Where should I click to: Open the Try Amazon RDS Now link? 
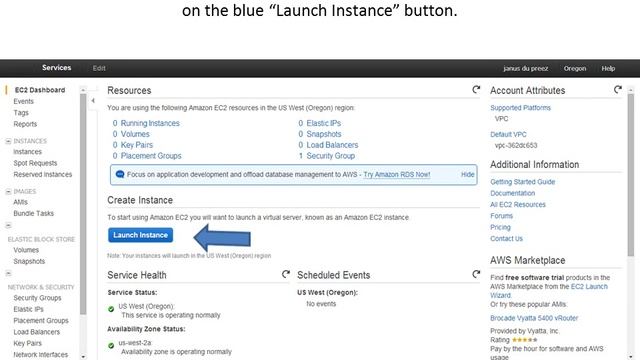click(396, 175)
